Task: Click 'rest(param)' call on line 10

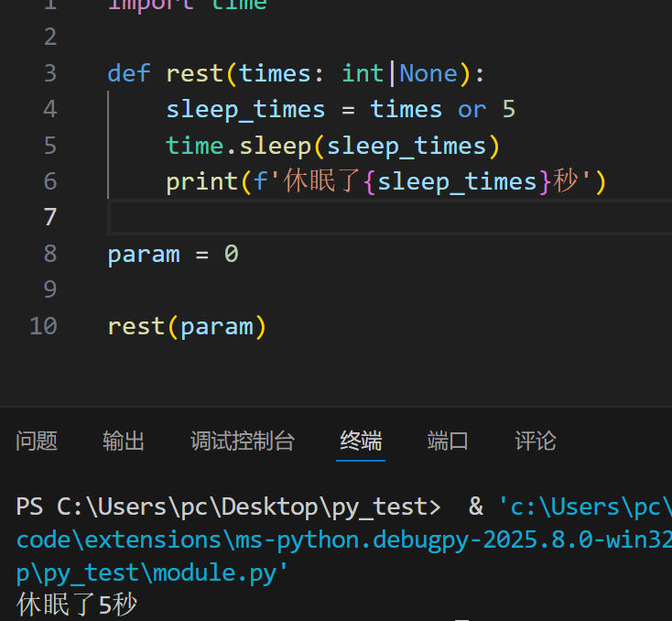Action: click(187, 327)
